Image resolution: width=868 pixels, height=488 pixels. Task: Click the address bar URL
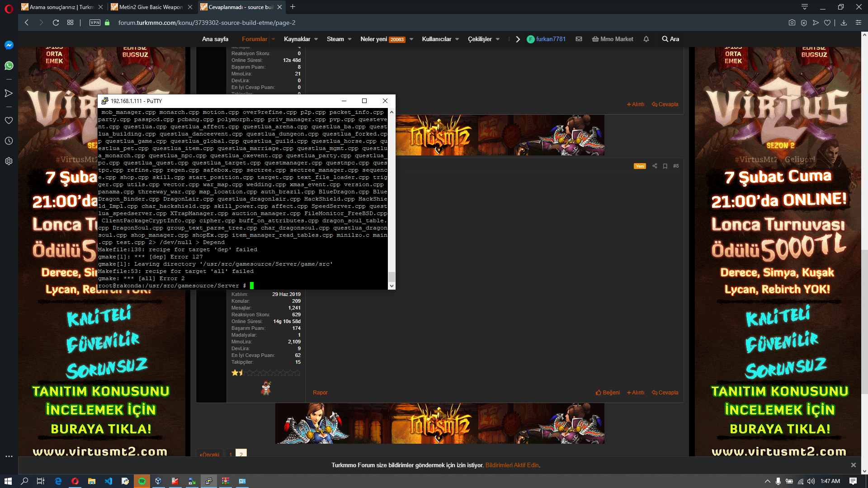pos(207,23)
